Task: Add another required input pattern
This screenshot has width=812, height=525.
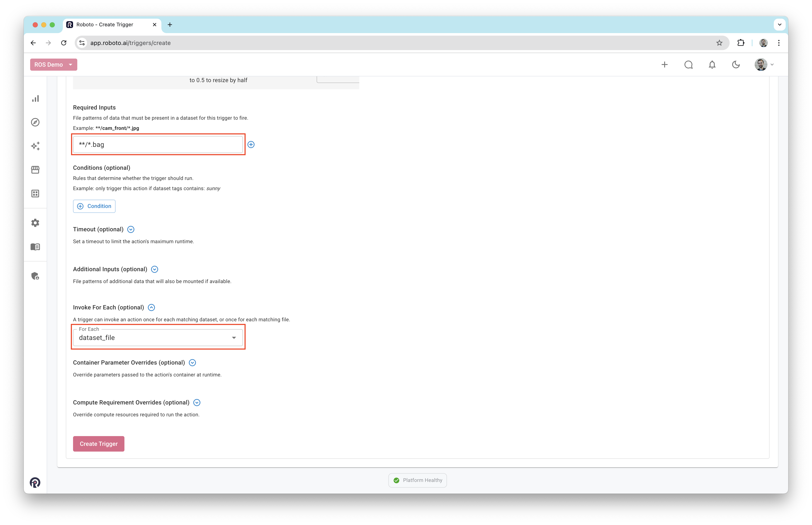Action: coord(251,145)
